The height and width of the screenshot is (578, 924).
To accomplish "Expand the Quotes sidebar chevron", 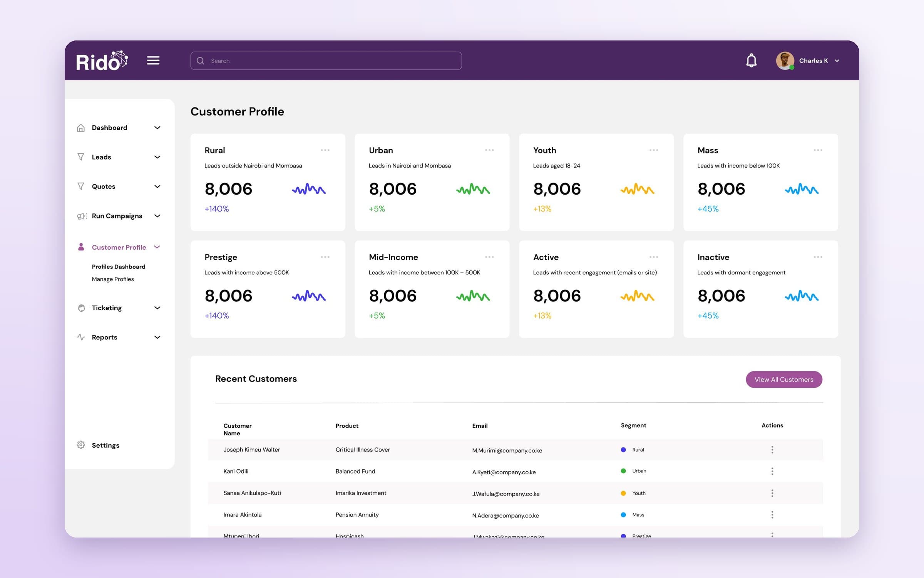I will [157, 187].
